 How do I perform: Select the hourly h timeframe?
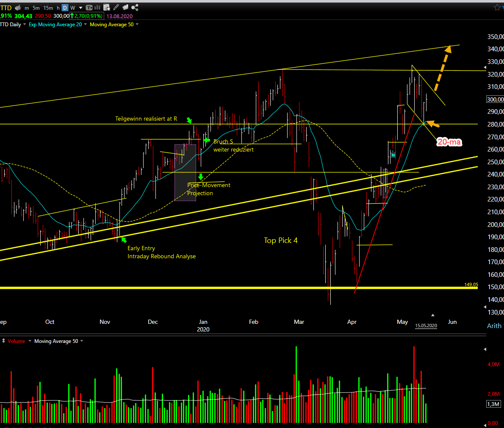58,8
